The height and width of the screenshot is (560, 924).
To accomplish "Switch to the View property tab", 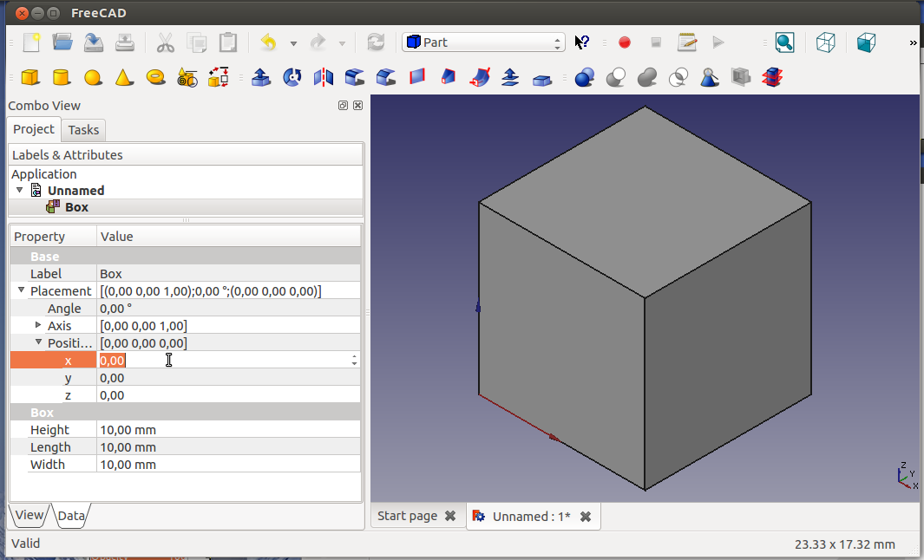I will coord(29,515).
